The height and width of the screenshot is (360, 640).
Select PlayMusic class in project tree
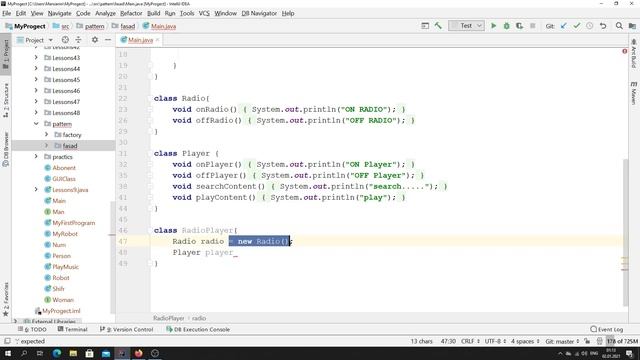(x=65, y=267)
